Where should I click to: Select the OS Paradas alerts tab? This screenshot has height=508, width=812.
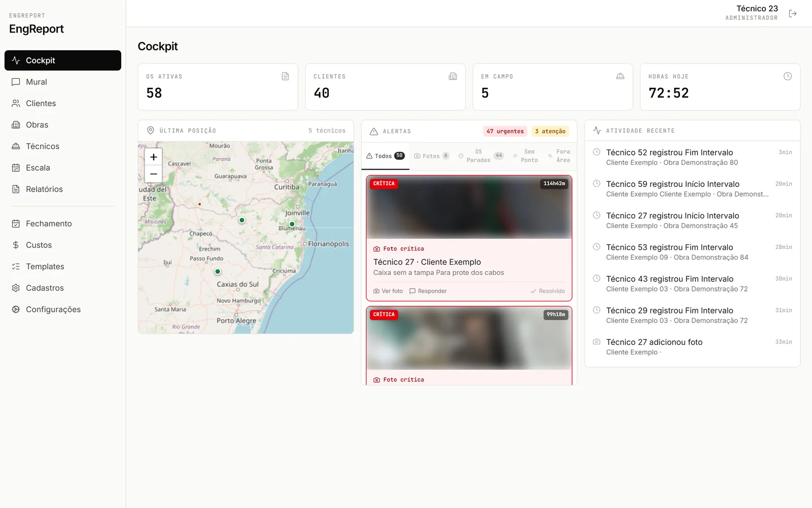pos(481,156)
